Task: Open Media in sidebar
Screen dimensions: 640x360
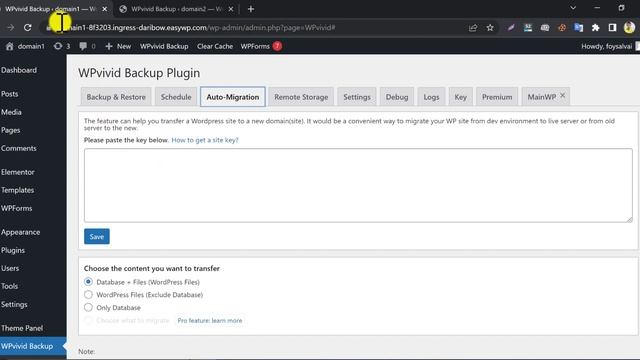Action: point(11,112)
